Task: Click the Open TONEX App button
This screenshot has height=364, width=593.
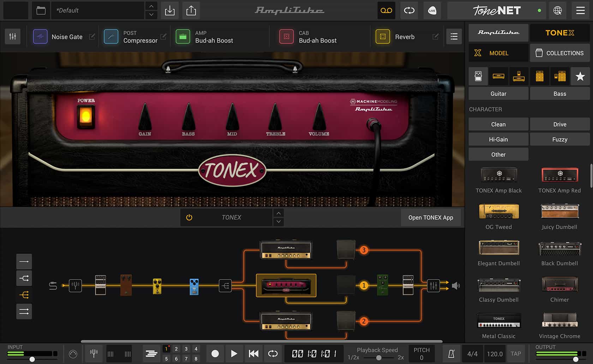Action: [431, 217]
